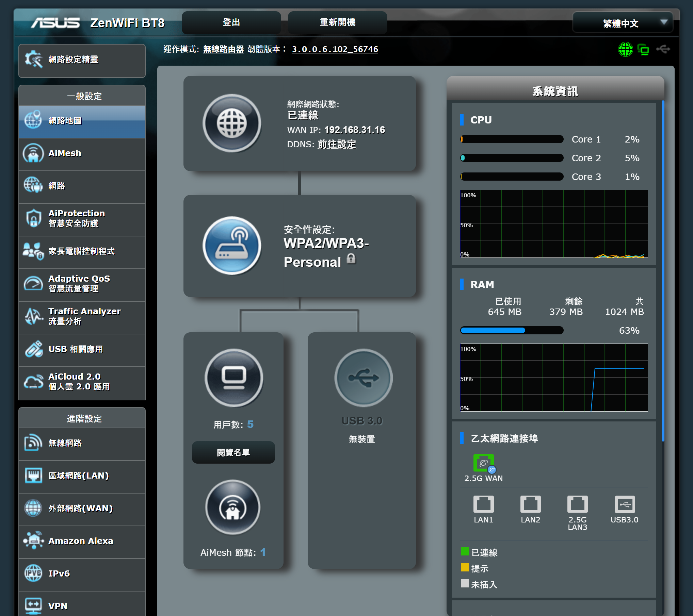Click the AiMesh node house icon

click(232, 507)
